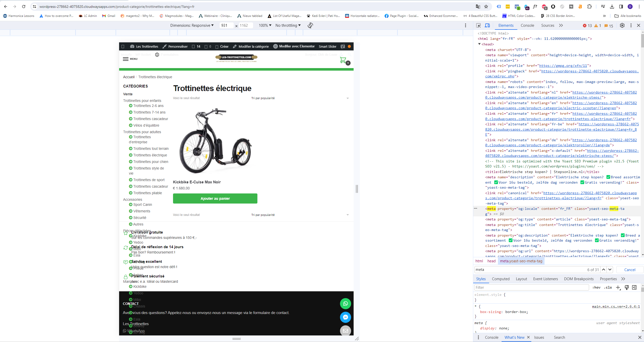Open the DevTools three-dot customize menu
Screen dimensions: 644x342
point(631,25)
